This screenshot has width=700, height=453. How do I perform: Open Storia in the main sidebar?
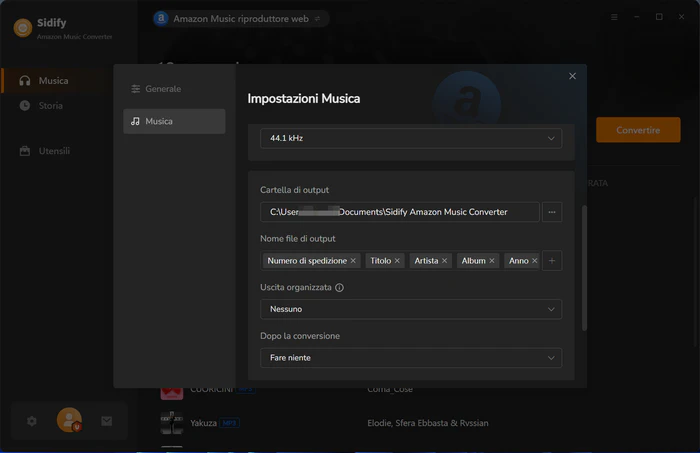(x=50, y=106)
